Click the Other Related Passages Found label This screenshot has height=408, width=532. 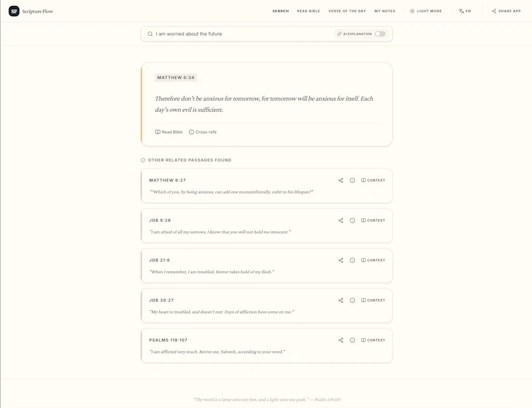pos(190,160)
